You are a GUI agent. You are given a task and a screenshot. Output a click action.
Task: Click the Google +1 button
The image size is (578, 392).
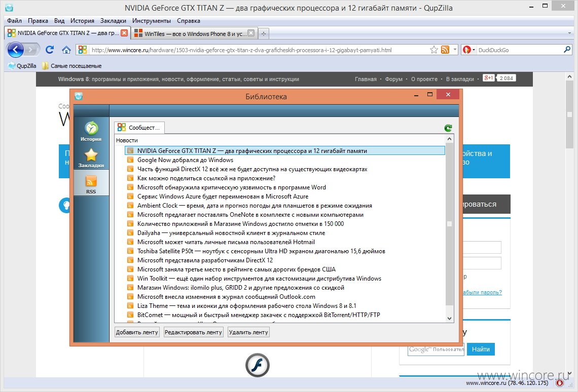coord(488,77)
